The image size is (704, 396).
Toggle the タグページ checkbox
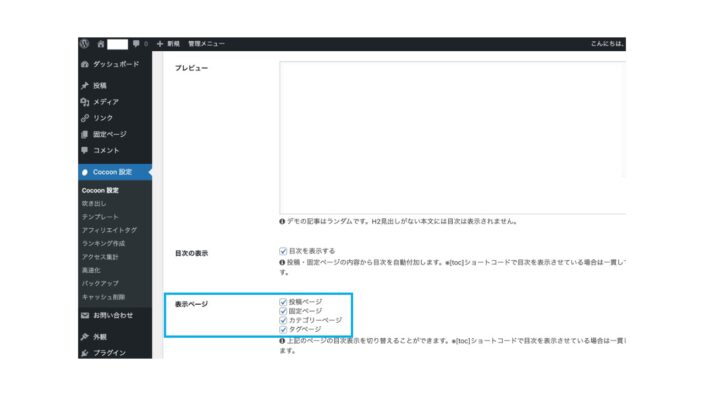283,329
